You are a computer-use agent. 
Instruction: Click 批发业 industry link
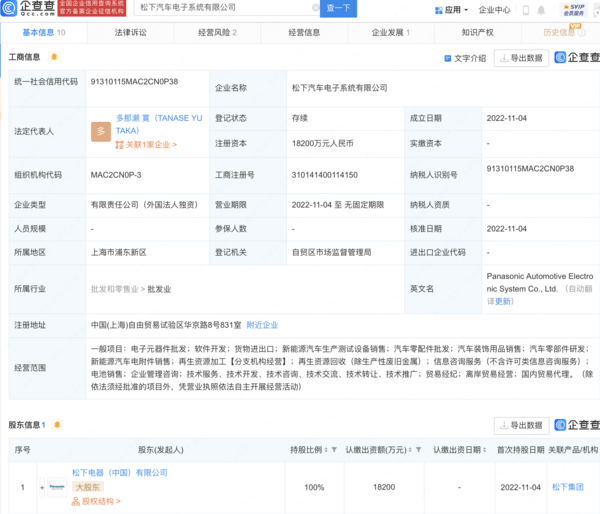pos(159,289)
